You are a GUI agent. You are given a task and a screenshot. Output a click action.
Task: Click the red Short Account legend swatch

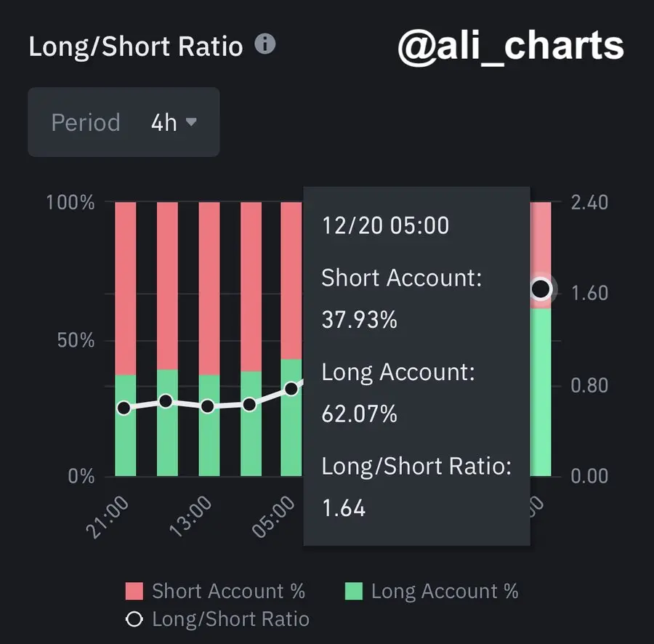pyautogui.click(x=134, y=592)
